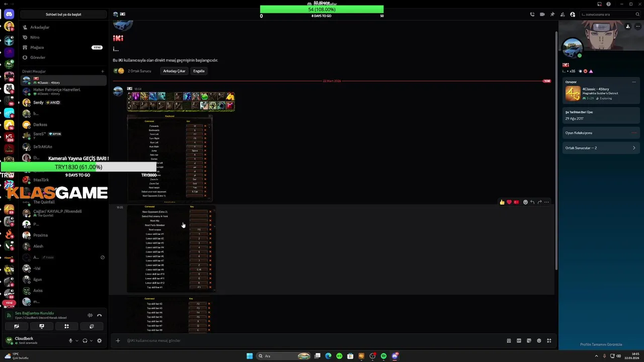
Task: React with red heart emoji
Action: coord(509,202)
